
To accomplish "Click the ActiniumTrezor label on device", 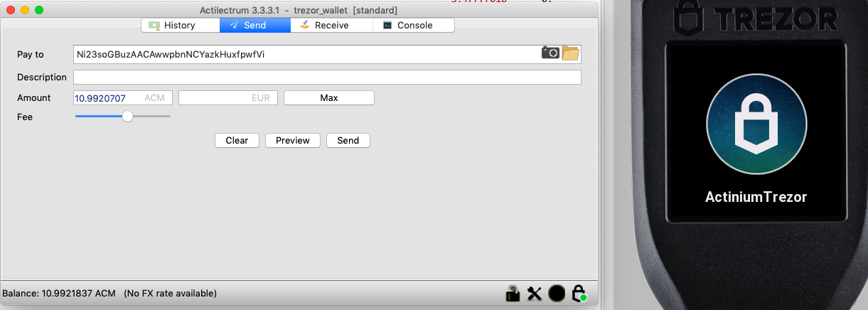I will (756, 197).
